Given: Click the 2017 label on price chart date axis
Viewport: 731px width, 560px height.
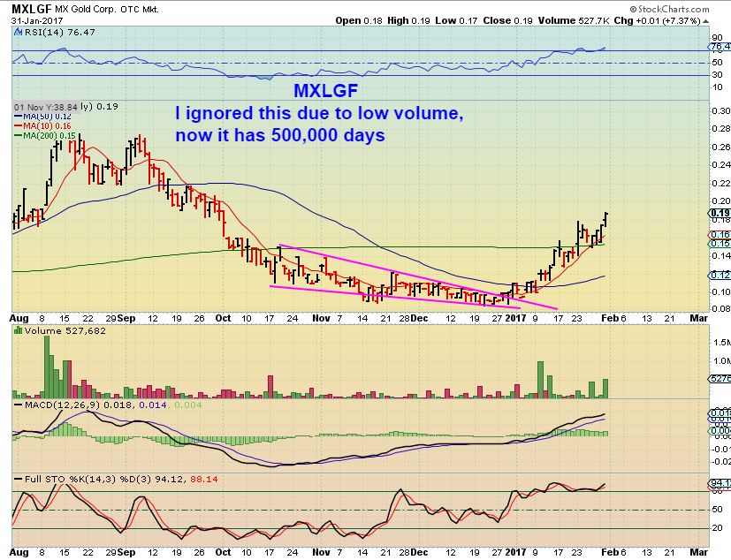Looking at the screenshot, I should tap(515, 318).
